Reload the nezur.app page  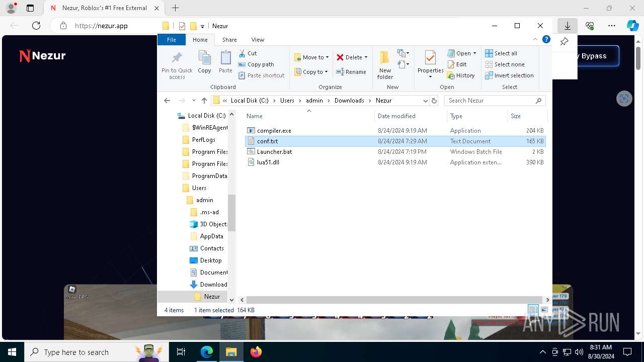36,26
